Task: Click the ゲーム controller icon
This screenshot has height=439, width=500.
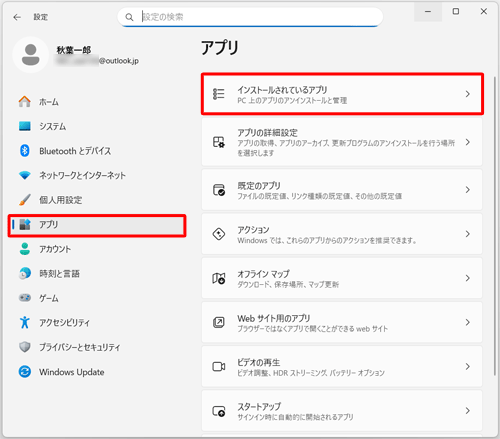Action: click(25, 297)
